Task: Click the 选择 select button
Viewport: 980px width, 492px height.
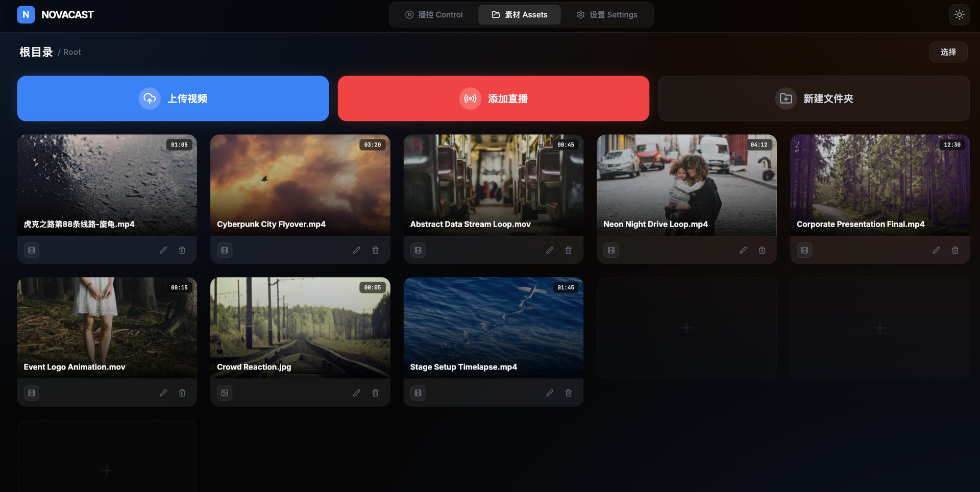Action: click(948, 52)
